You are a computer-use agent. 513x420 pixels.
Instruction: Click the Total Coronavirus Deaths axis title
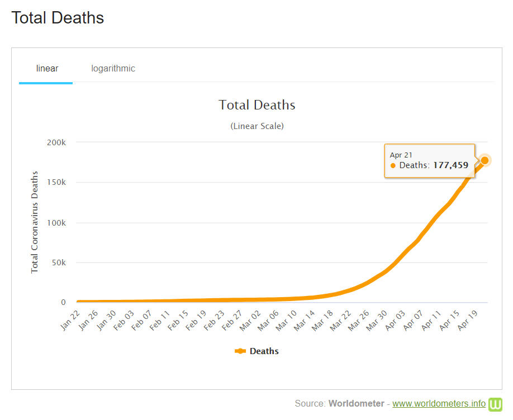click(x=35, y=222)
